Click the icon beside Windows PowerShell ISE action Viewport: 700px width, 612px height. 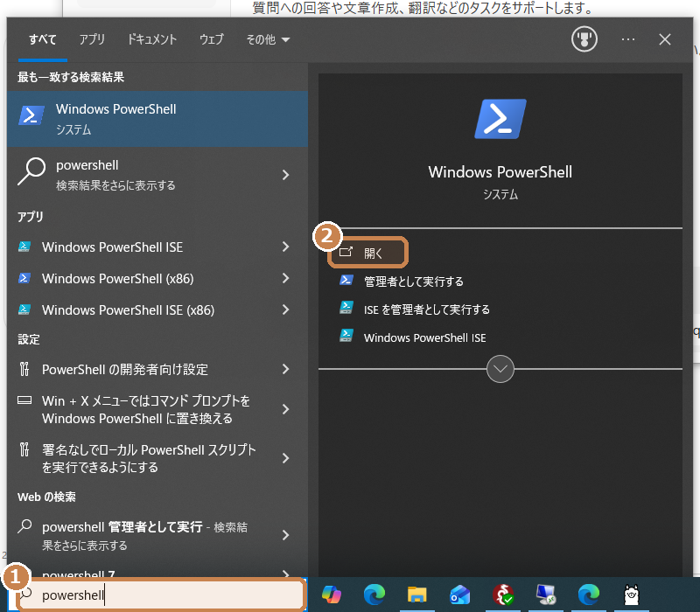pyautogui.click(x=346, y=336)
